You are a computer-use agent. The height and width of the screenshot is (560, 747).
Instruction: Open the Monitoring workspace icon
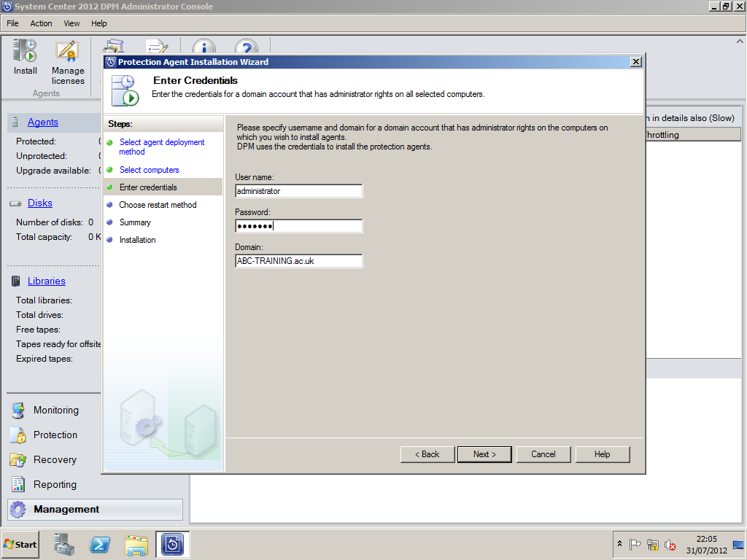(x=18, y=410)
